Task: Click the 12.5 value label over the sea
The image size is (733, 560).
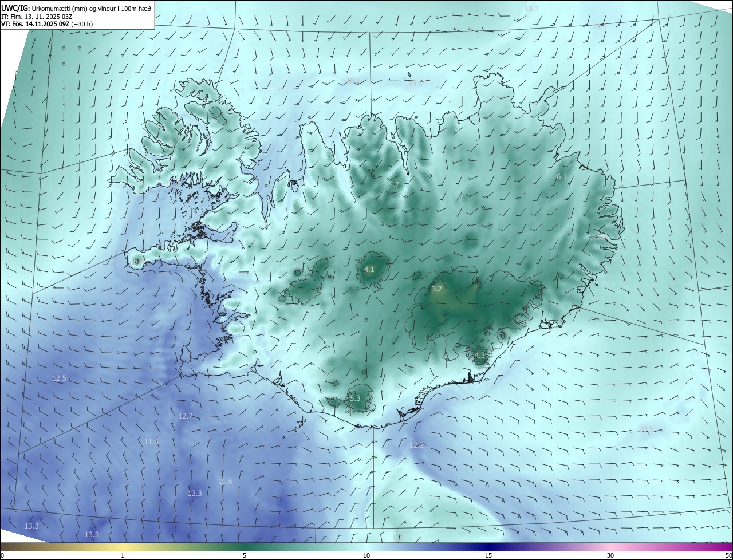Action: pos(59,378)
